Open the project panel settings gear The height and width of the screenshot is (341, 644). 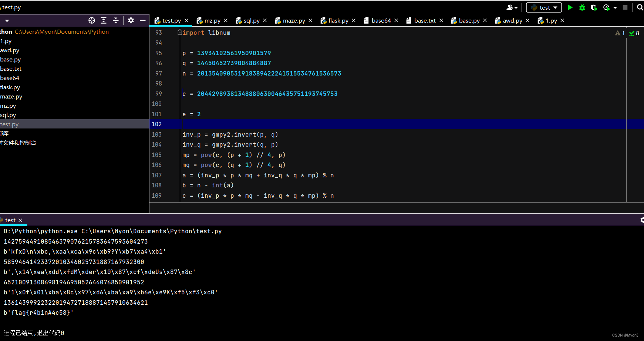pyautogui.click(x=131, y=20)
